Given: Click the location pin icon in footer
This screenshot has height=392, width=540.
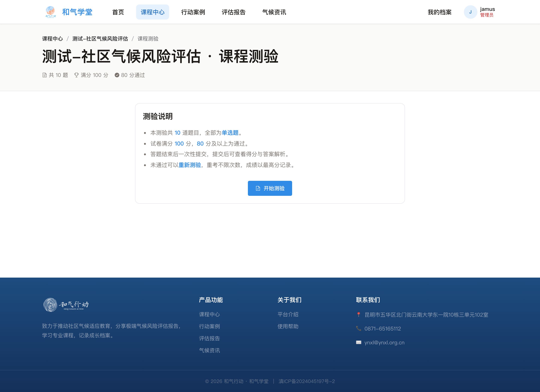Looking at the screenshot, I should pos(358,315).
